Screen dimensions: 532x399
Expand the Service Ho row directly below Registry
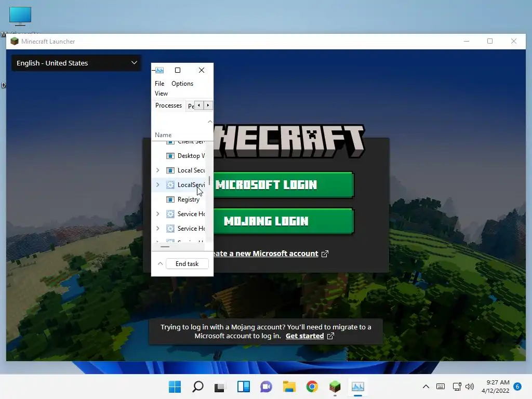tap(158, 214)
